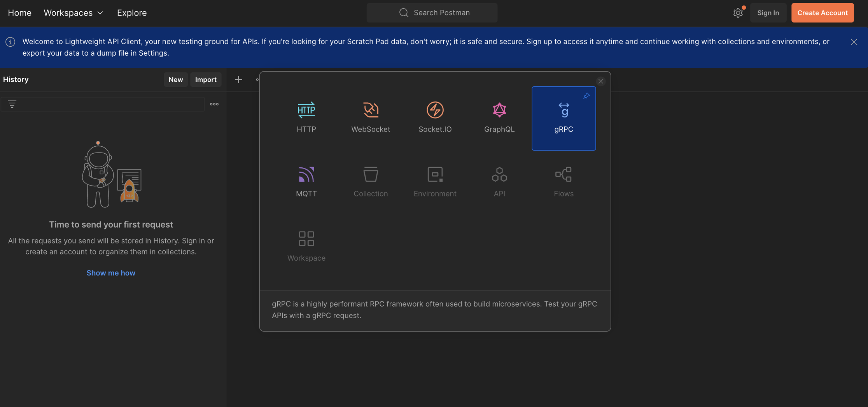Create a new Flow
Viewport: 868px width, 407px height.
click(563, 181)
